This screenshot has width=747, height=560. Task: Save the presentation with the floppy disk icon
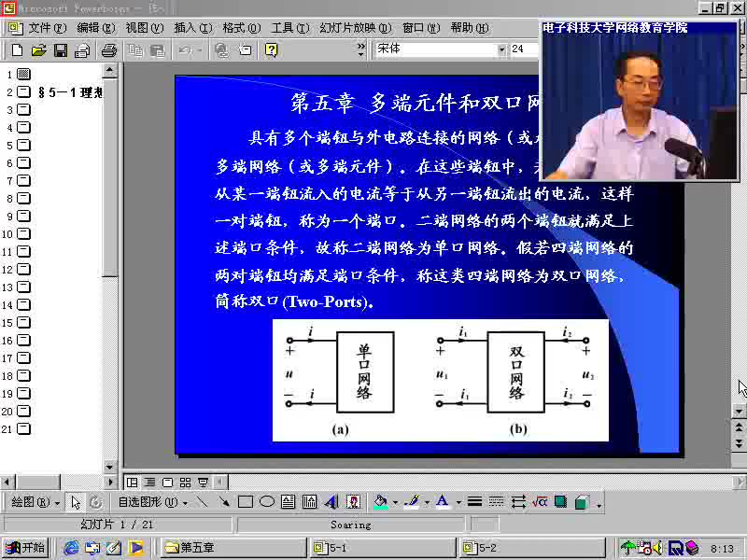(x=61, y=49)
